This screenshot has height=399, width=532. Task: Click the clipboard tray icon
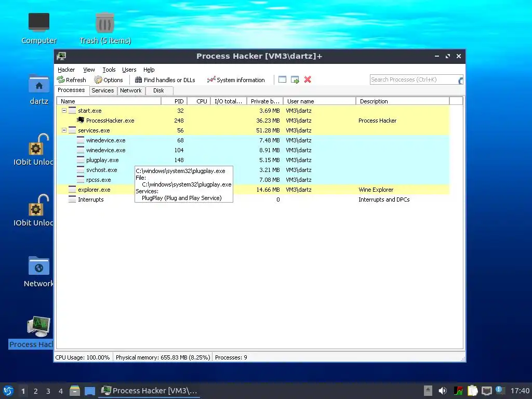pyautogui.click(x=473, y=391)
